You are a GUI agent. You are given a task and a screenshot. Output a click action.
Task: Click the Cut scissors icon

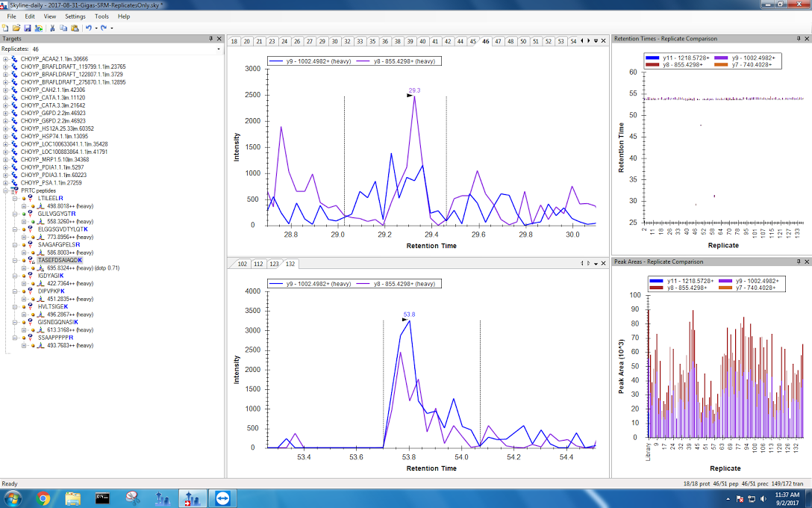[x=52, y=28]
